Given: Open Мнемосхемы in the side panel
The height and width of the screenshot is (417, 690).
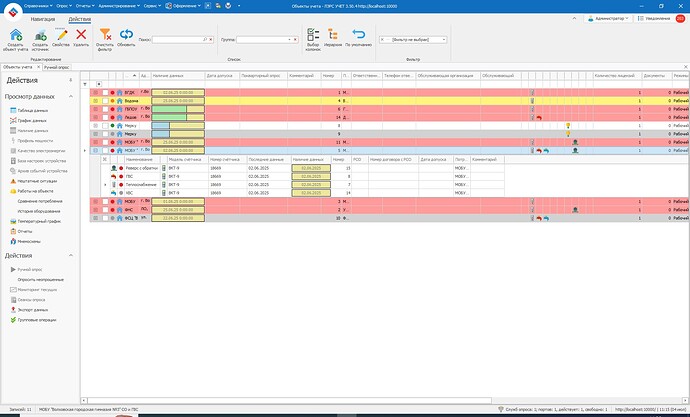Looking at the screenshot, I should pyautogui.click(x=26, y=241).
